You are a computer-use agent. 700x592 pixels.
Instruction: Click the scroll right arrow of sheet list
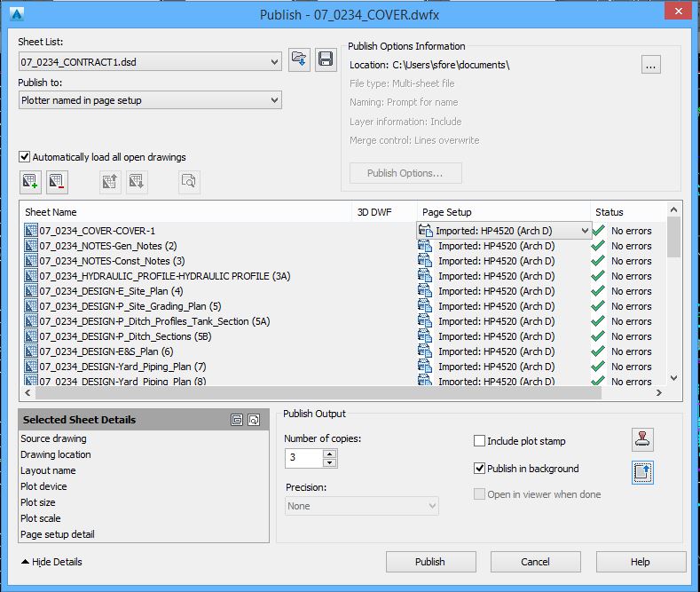tap(659, 393)
